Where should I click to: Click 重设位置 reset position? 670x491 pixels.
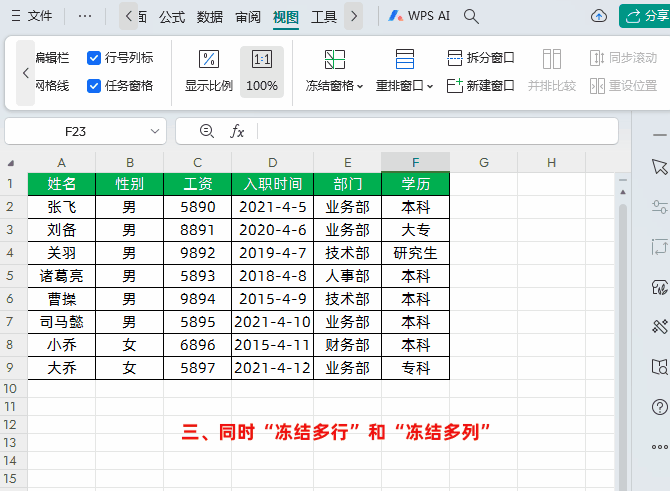[x=623, y=86]
